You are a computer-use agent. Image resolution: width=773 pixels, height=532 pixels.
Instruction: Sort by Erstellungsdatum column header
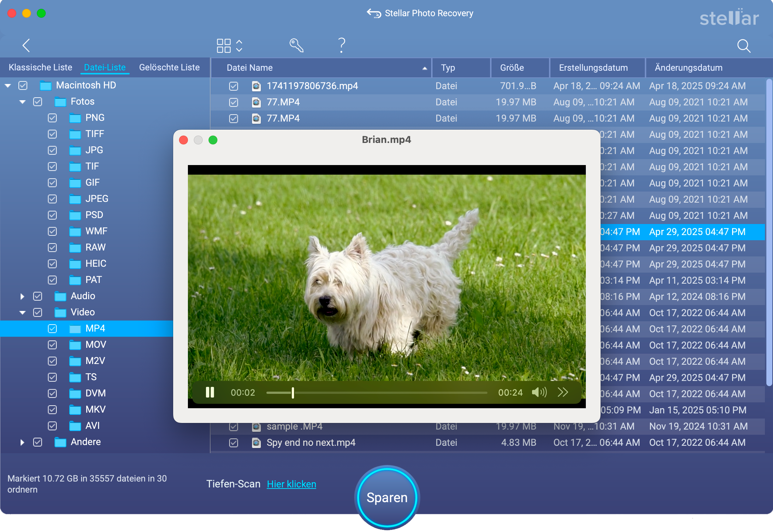point(597,68)
